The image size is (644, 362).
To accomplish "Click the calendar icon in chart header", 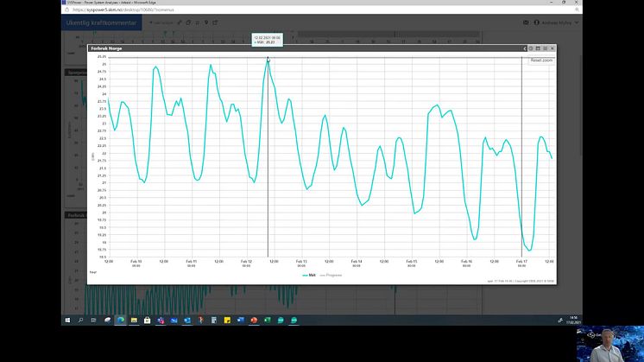I will (x=537, y=48).
